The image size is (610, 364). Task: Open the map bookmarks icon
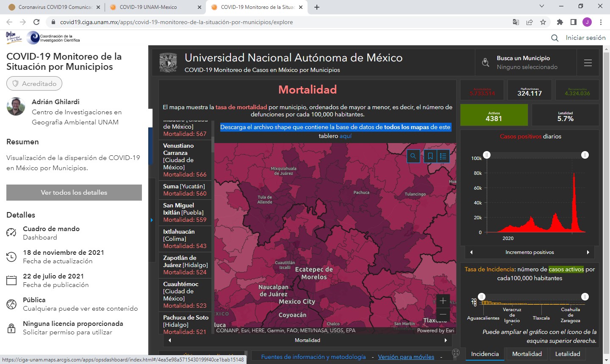click(x=430, y=156)
